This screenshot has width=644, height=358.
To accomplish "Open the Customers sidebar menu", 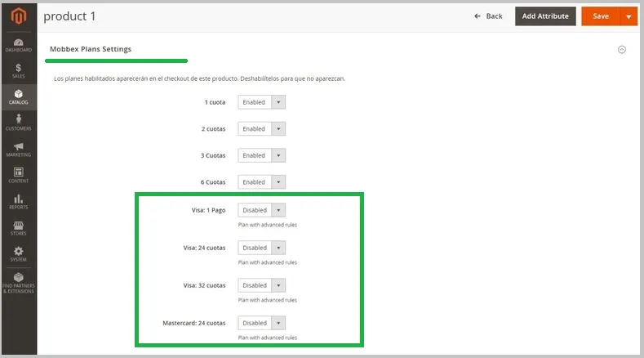I will click(19, 123).
